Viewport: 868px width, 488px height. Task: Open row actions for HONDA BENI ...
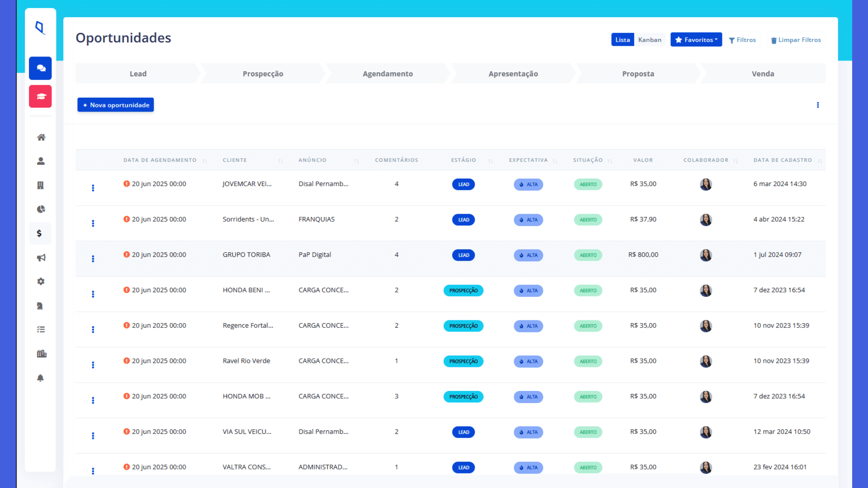point(93,294)
